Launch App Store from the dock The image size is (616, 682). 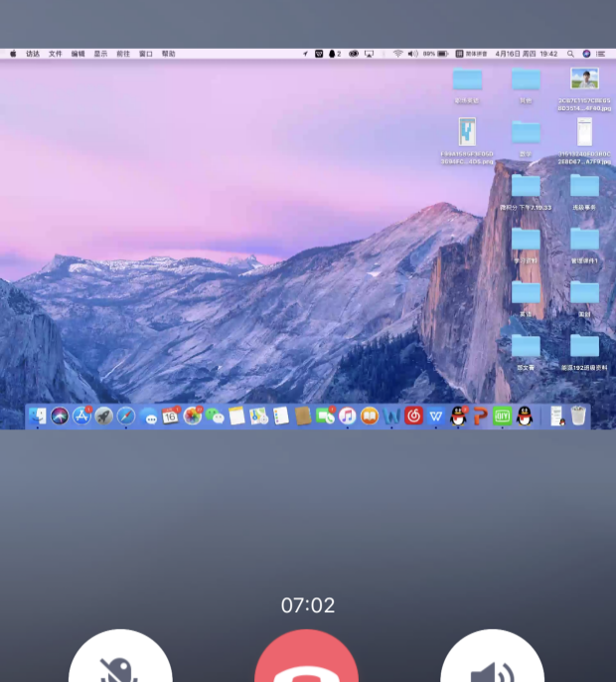tap(81, 417)
